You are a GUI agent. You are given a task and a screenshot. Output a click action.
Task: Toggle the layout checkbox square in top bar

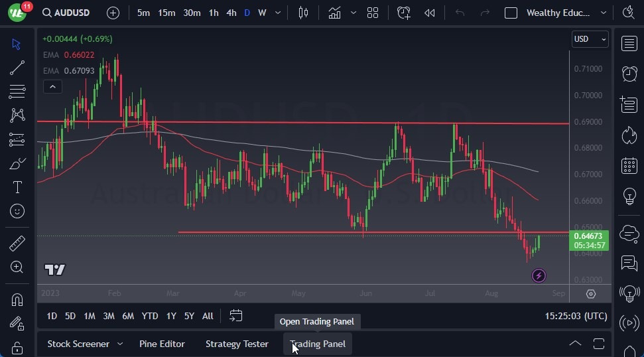click(511, 13)
